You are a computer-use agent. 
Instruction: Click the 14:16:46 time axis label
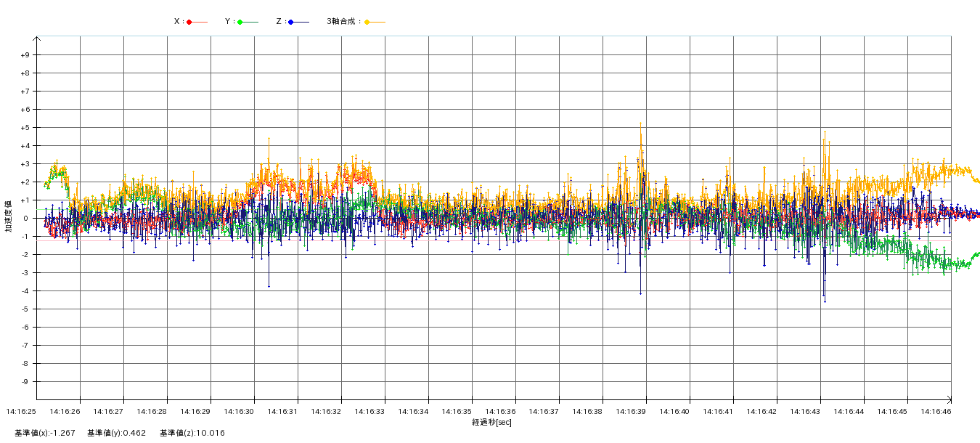(936, 411)
